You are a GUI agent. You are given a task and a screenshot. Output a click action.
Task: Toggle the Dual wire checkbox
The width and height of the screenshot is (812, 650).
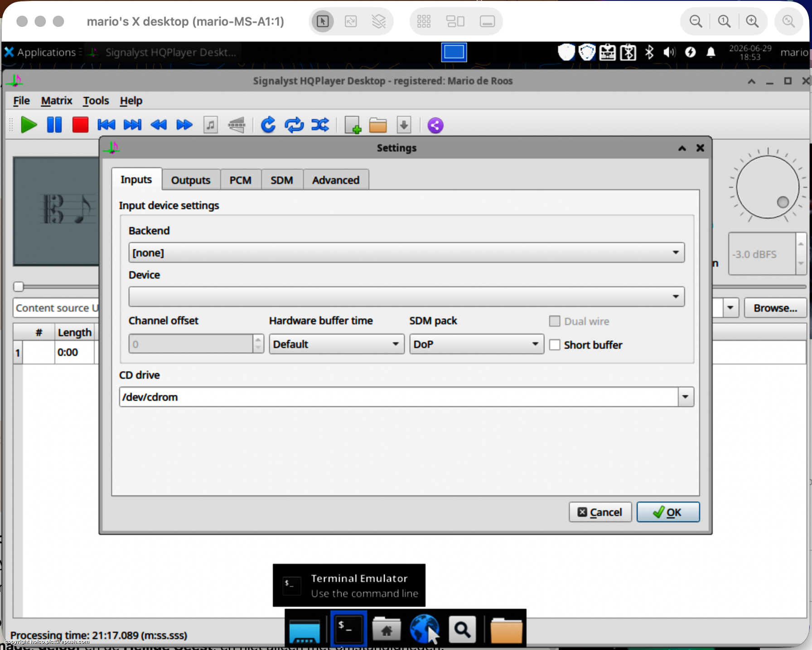tap(555, 321)
